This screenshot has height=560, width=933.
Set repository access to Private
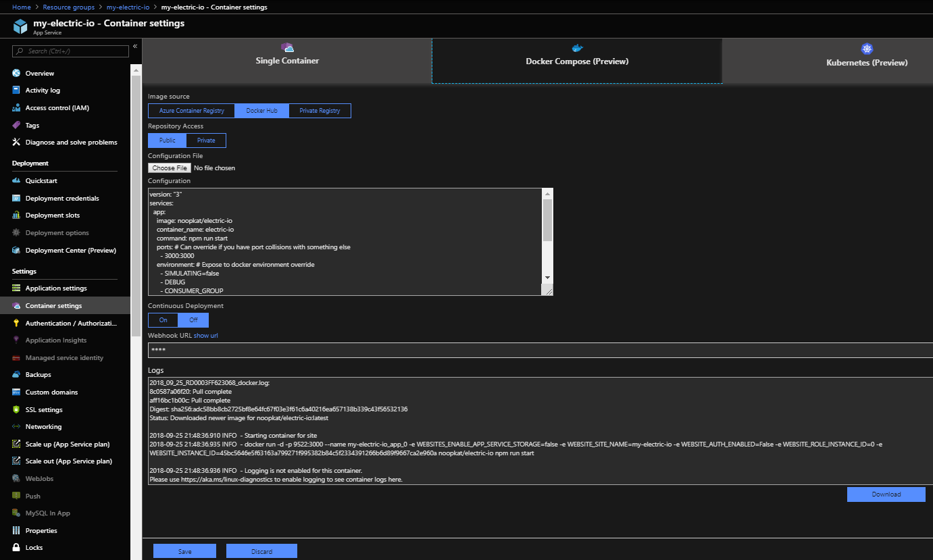206,141
